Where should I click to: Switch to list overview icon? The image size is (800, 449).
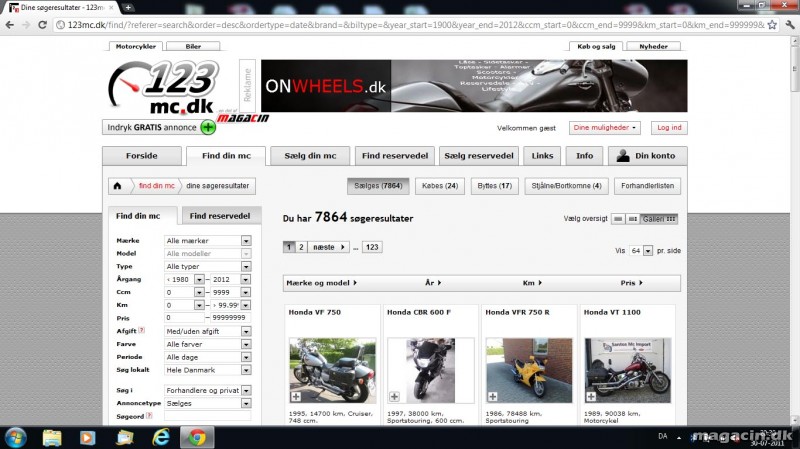click(618, 219)
